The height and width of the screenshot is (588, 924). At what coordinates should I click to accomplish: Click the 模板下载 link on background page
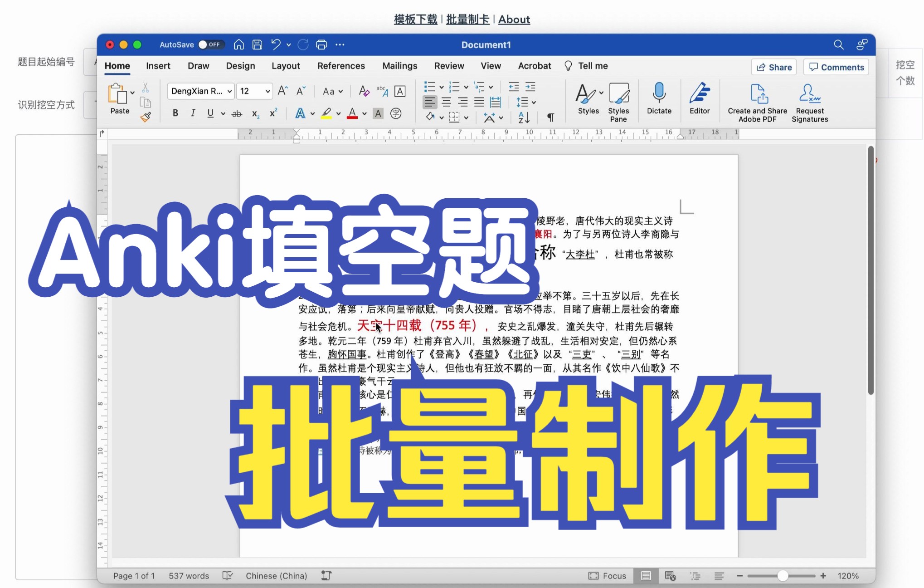point(415,19)
